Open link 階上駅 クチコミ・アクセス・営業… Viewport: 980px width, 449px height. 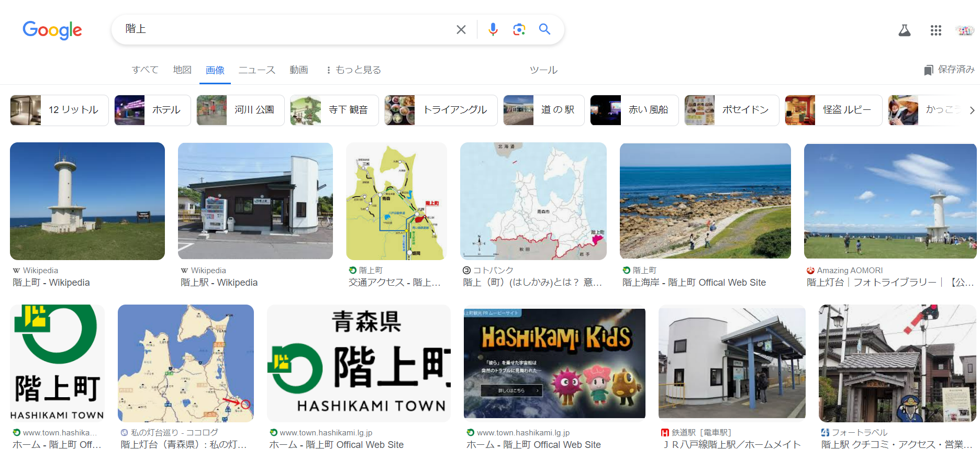coord(897,444)
